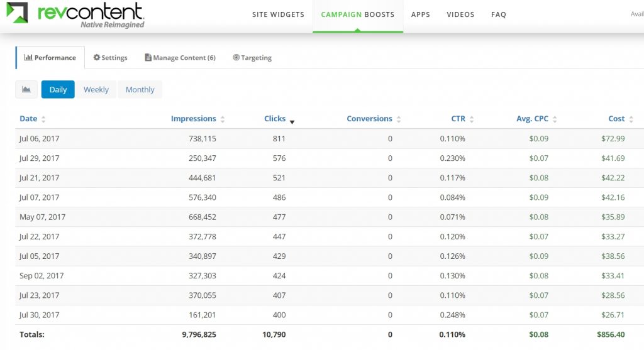Switch to Weekly view

pos(96,90)
